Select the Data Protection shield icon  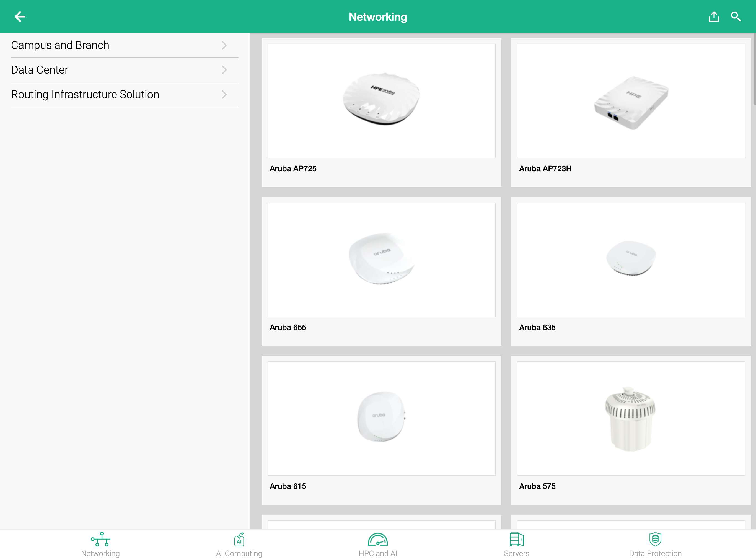coord(655,539)
